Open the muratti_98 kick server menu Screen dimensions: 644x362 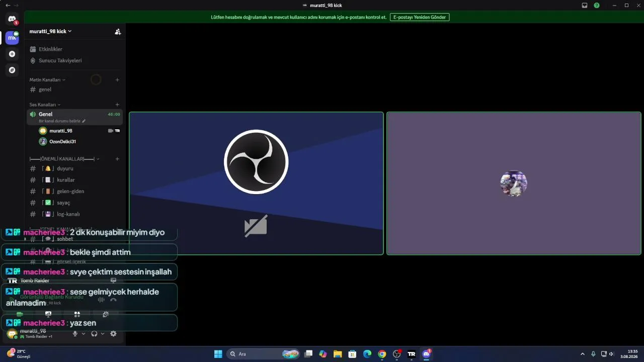click(x=50, y=31)
